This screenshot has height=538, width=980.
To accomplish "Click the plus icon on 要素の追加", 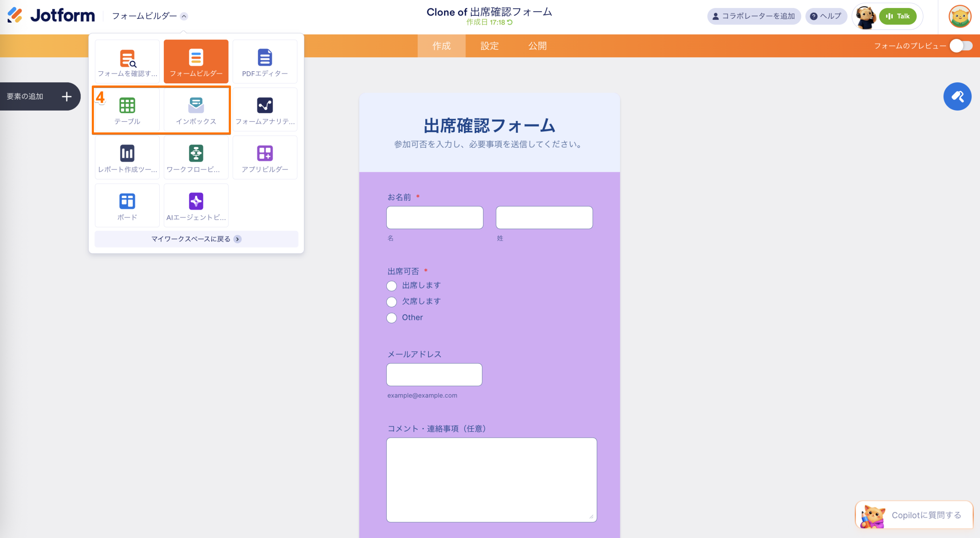I will (67, 96).
